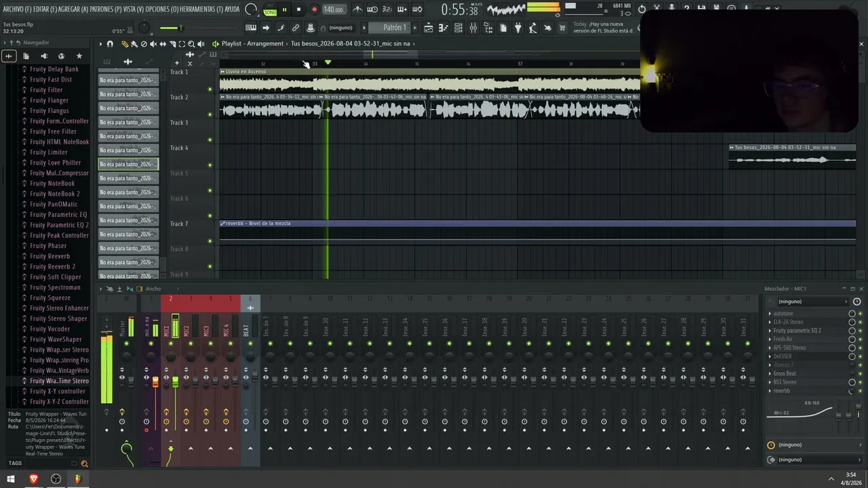Viewport: 868px width, 488px height.
Task: Select the playlist Select tool
Action: [182, 43]
